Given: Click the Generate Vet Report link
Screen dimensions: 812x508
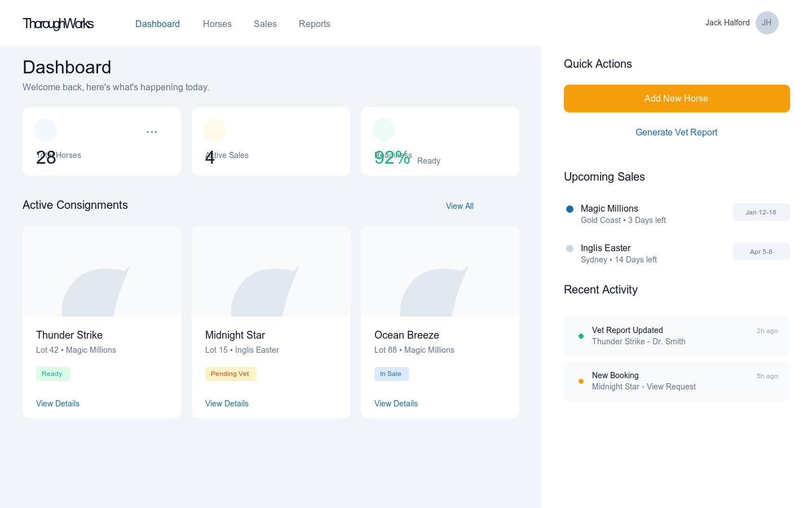Looking at the screenshot, I should pyautogui.click(x=676, y=132).
